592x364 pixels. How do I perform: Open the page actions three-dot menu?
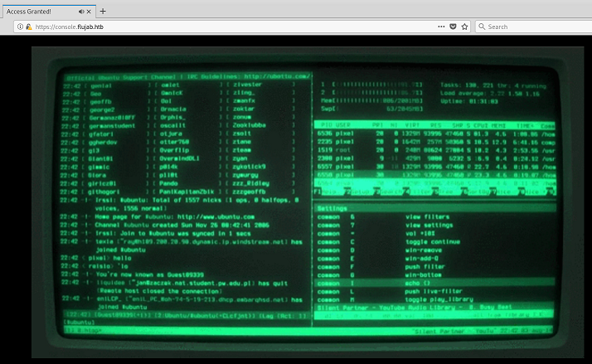click(x=442, y=27)
